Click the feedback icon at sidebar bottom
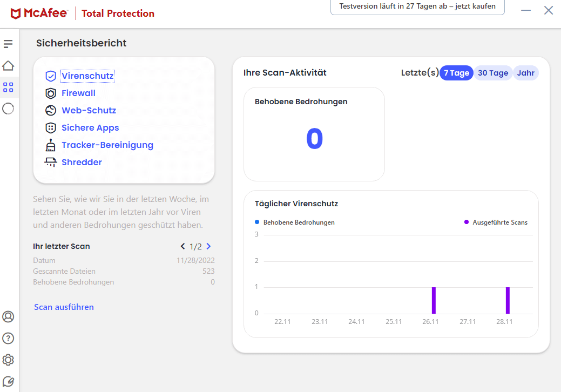The image size is (561, 392). pyautogui.click(x=8, y=382)
